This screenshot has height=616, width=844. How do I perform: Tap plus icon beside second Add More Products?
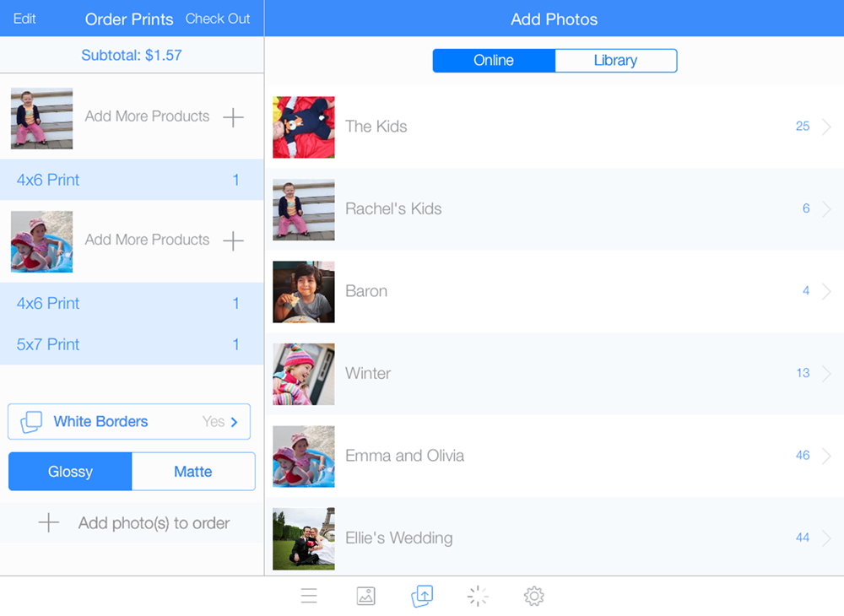pos(233,240)
